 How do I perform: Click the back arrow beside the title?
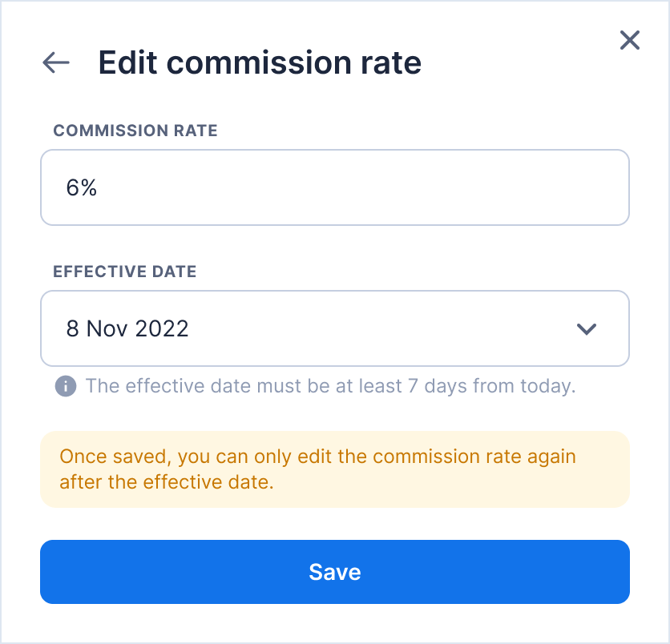pos(56,62)
